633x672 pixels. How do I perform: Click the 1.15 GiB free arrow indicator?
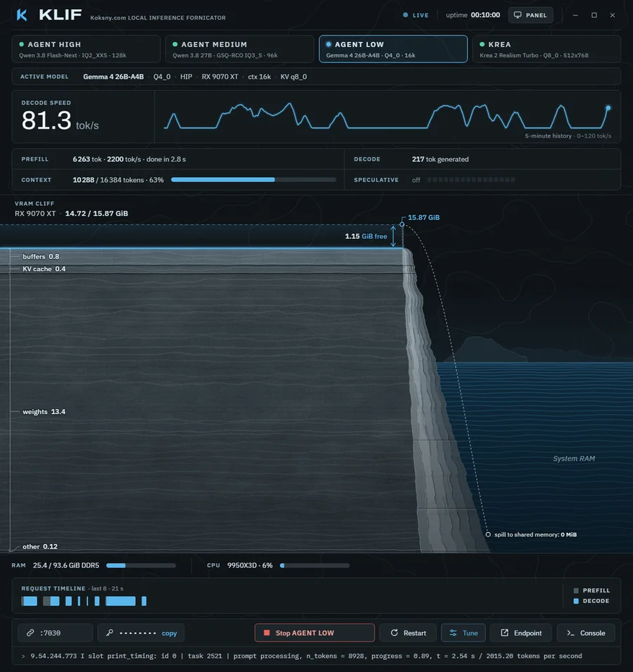(x=393, y=236)
